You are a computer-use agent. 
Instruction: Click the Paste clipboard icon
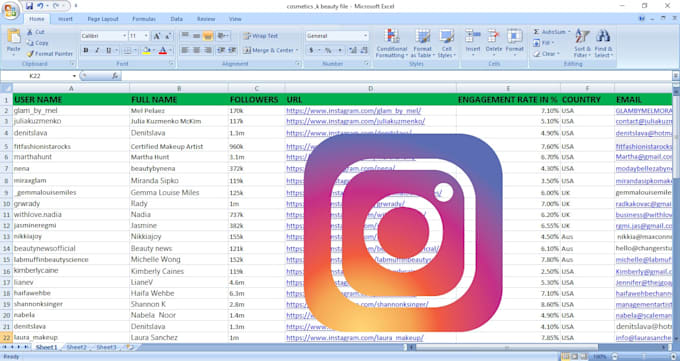pos(13,36)
